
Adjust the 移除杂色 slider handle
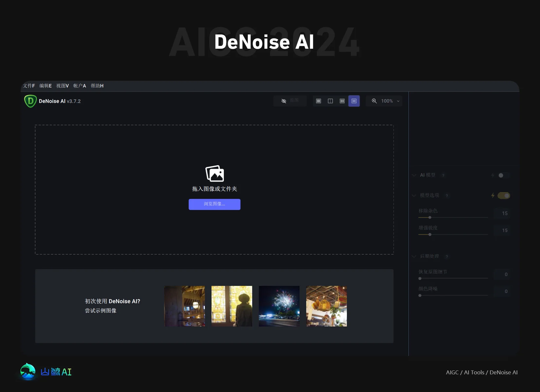pyautogui.click(x=430, y=217)
